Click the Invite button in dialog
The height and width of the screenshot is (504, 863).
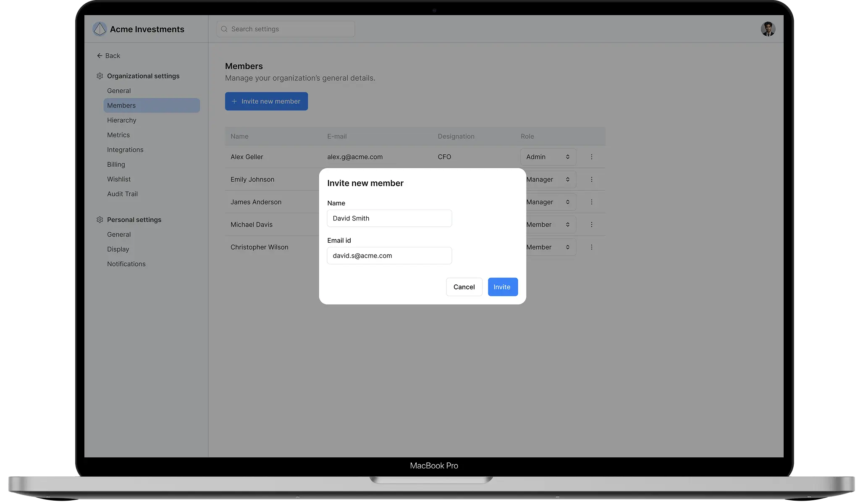point(503,287)
